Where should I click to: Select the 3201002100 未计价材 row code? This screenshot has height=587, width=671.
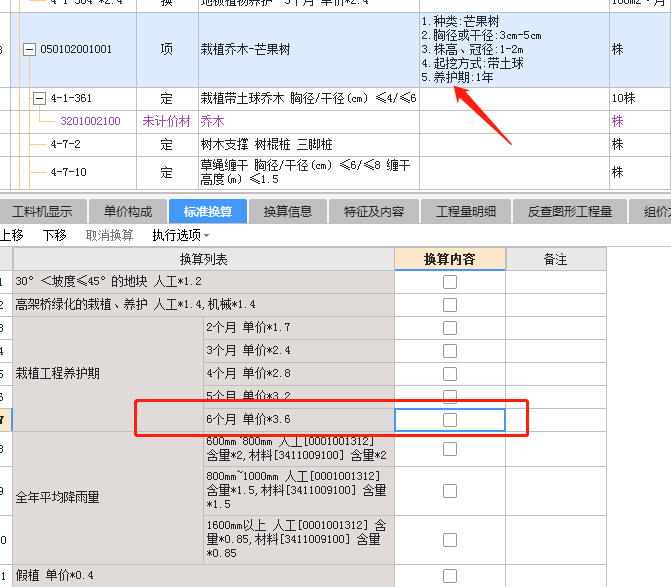(x=90, y=122)
